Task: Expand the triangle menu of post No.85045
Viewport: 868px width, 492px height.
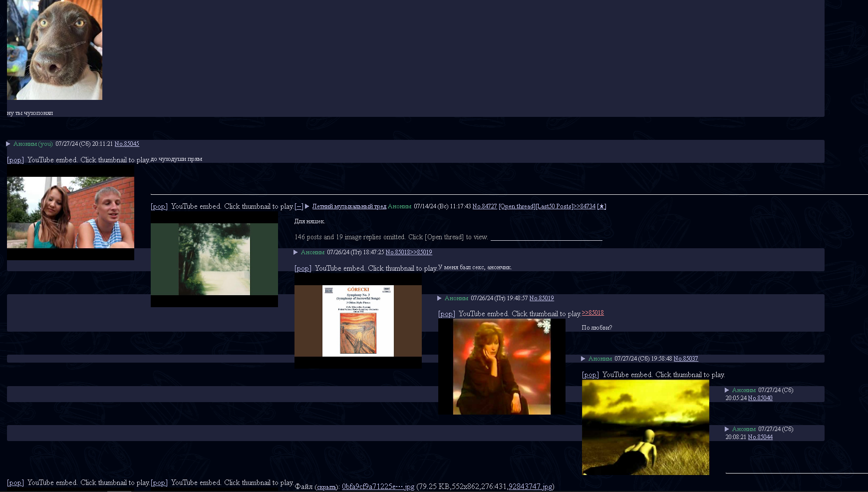Action: coord(8,144)
